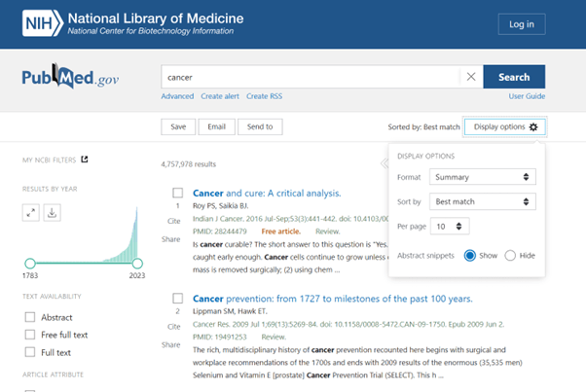Click the 1783 start year slider handle
Viewport: 586px width, 392px height.
click(30, 264)
